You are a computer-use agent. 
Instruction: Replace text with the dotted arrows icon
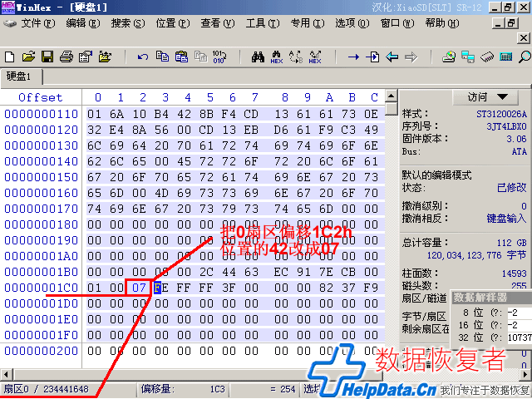click(296, 57)
